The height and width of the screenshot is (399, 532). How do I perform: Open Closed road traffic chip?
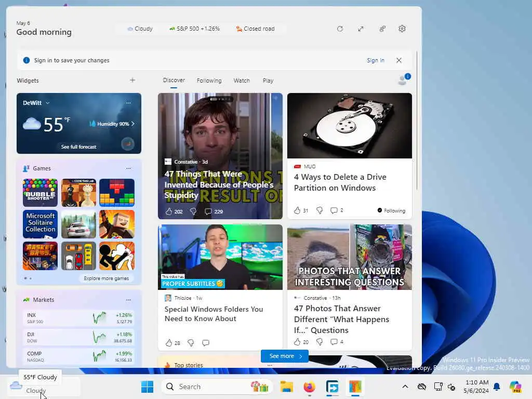click(255, 29)
